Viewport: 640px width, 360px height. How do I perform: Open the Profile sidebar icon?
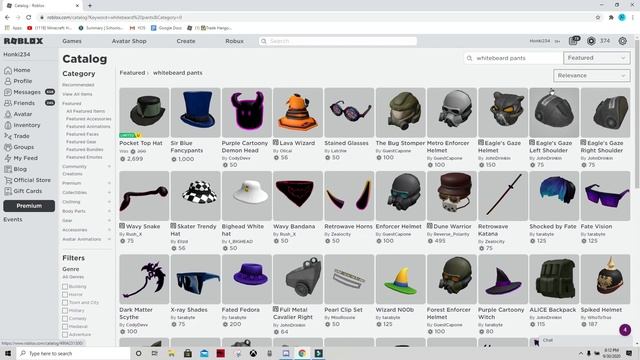(8, 81)
